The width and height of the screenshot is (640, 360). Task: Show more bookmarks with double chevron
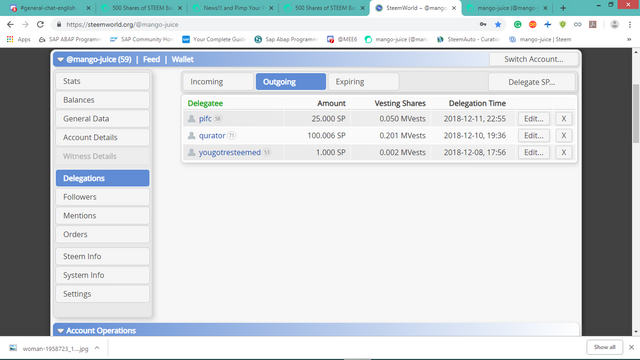629,39
